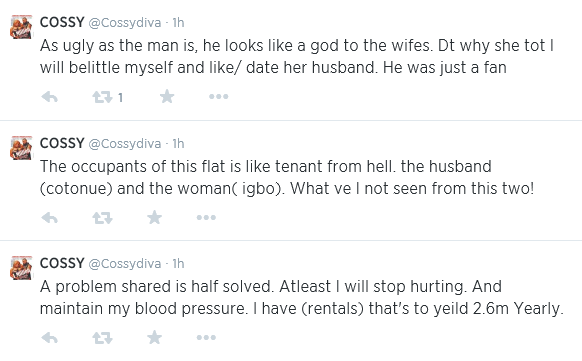
Task: Favorite the 'As ugly as the man' tweet
Action: [x=167, y=96]
